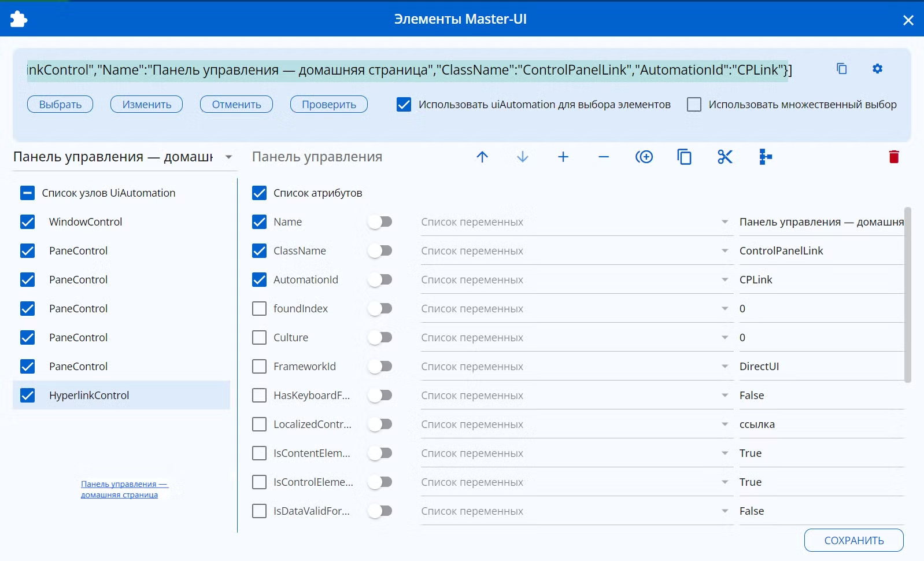Move attribute up with up arrow
The image size is (924, 561).
482,157
